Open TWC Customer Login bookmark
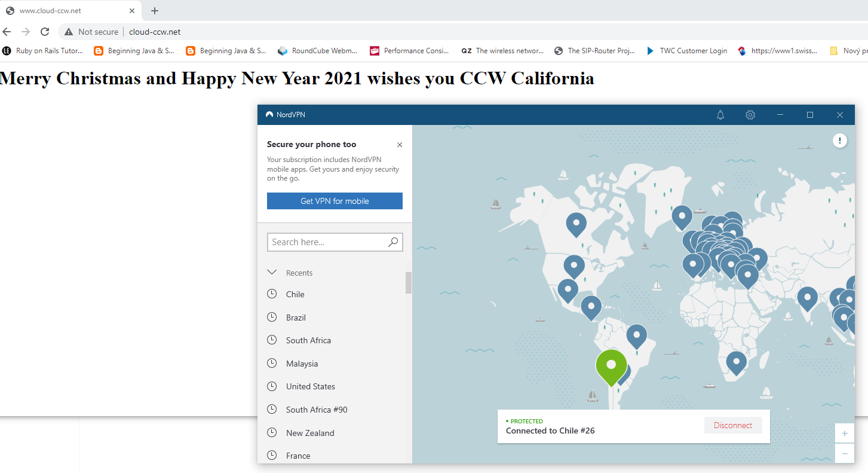Viewport: 868px width, 473px height. point(687,51)
